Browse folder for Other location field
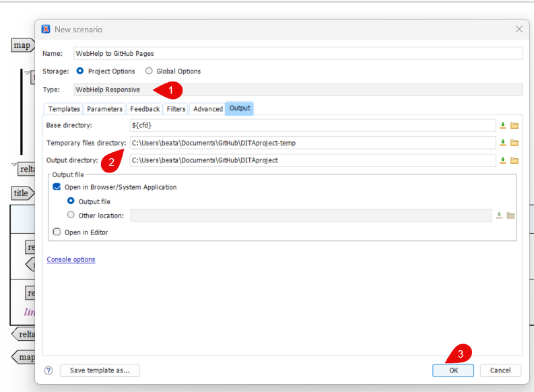Screen dimensions: 534x392 510,216
